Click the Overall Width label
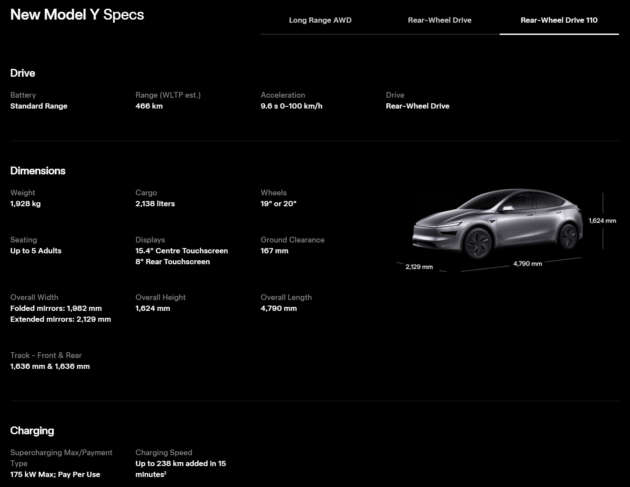Image resolution: width=630 pixels, height=487 pixels. point(34,297)
